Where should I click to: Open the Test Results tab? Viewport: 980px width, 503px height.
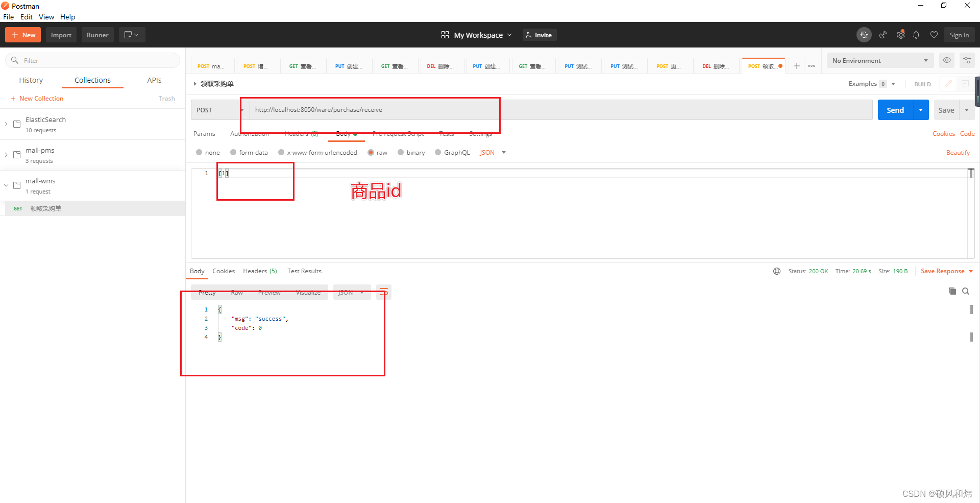[304, 271]
